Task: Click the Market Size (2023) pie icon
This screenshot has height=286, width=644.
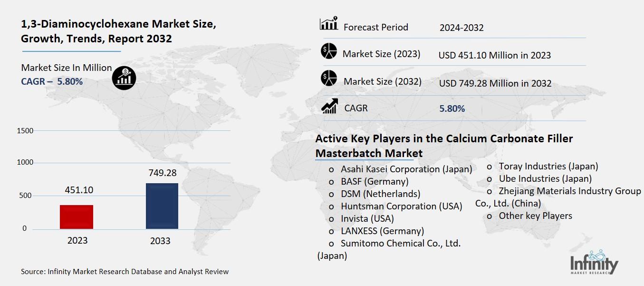Action: pos(328,51)
